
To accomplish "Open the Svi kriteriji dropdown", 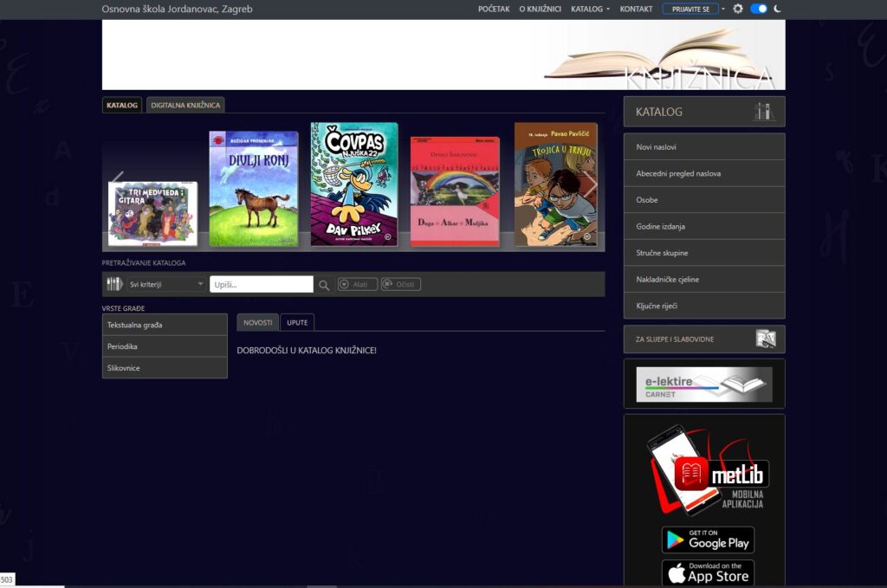I will coord(166,284).
